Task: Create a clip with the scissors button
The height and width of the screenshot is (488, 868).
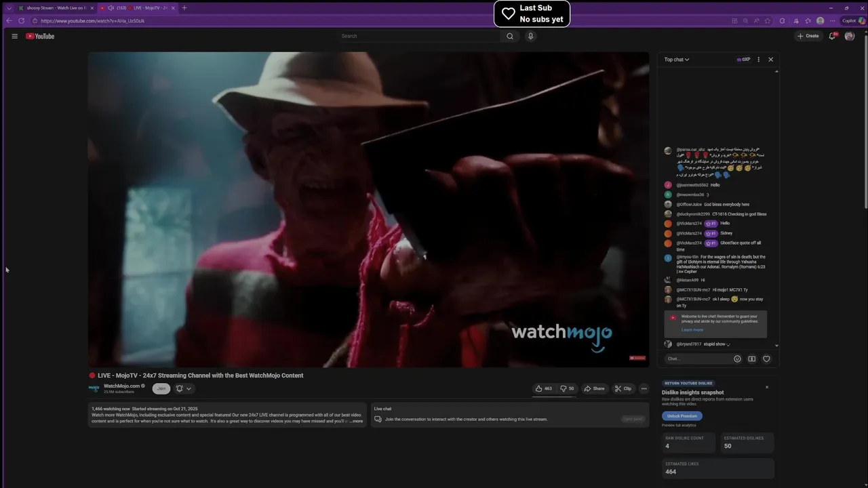Action: coord(623,388)
